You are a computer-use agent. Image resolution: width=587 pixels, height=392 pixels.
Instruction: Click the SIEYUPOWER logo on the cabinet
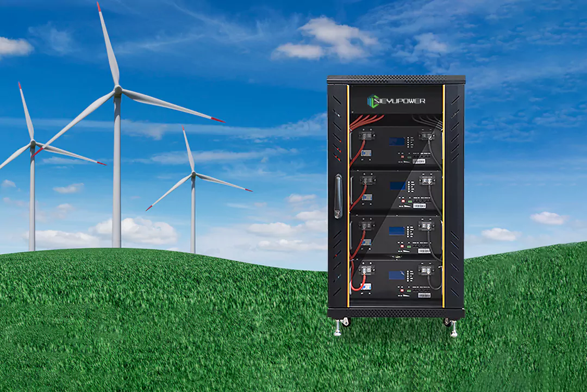396,101
